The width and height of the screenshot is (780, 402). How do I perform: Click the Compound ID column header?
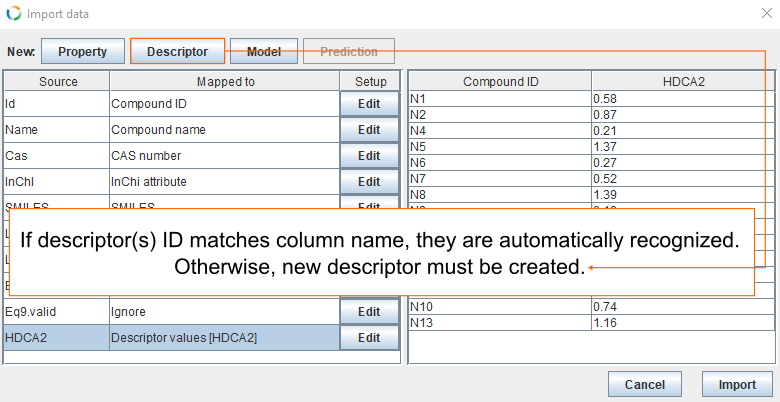(499, 81)
